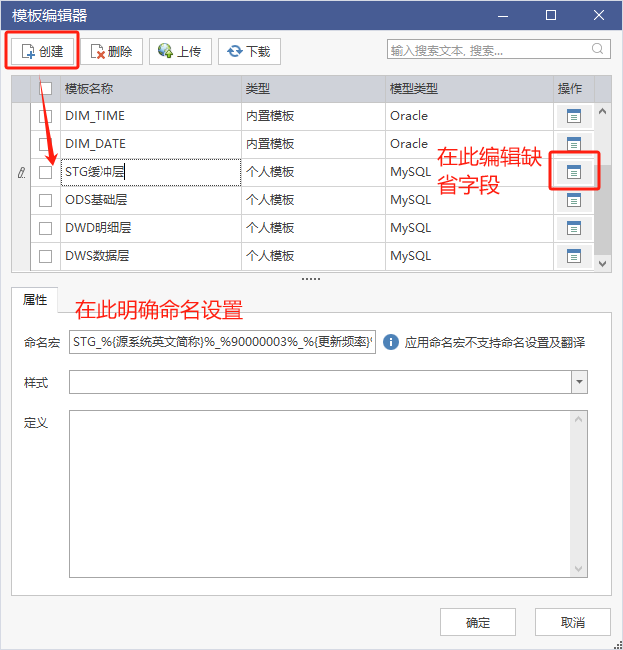
Task: Select the ODS基础层 template name cell
Action: coord(151,200)
